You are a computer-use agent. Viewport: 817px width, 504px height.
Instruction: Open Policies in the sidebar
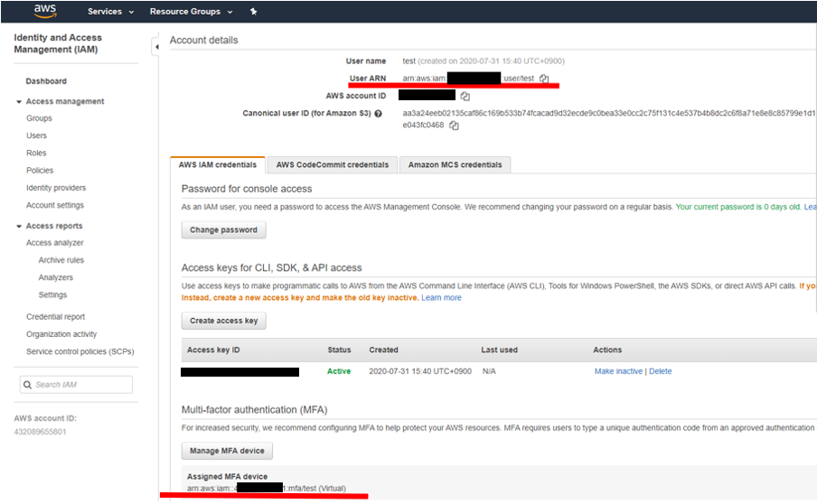pos(40,170)
